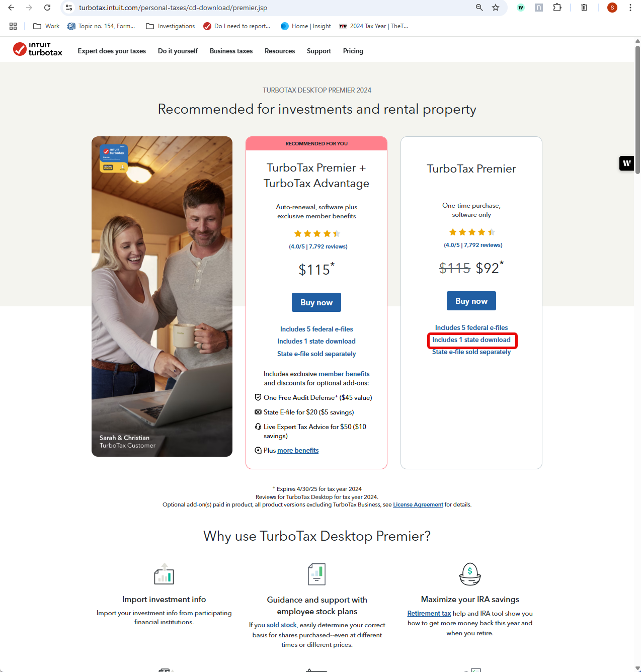Screen dimensions: 641x672
Task: Open the browser extensions puzzle icon
Action: 557,8
